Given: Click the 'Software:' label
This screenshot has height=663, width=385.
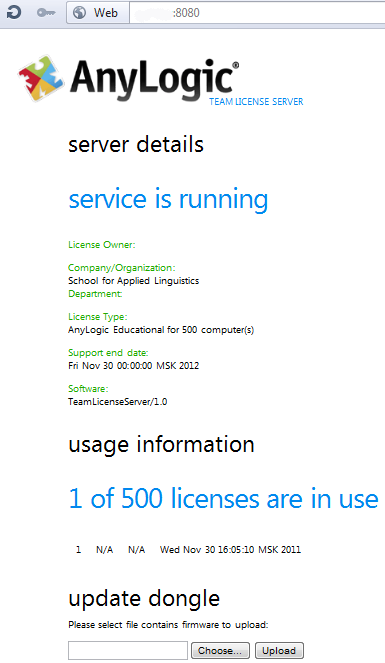Looking at the screenshot, I should [x=88, y=389].
